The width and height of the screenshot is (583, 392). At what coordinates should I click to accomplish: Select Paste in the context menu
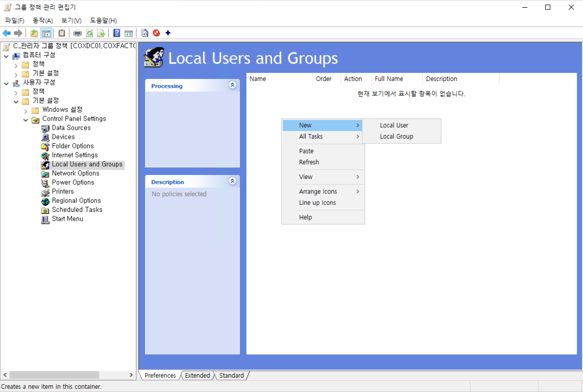(323, 151)
